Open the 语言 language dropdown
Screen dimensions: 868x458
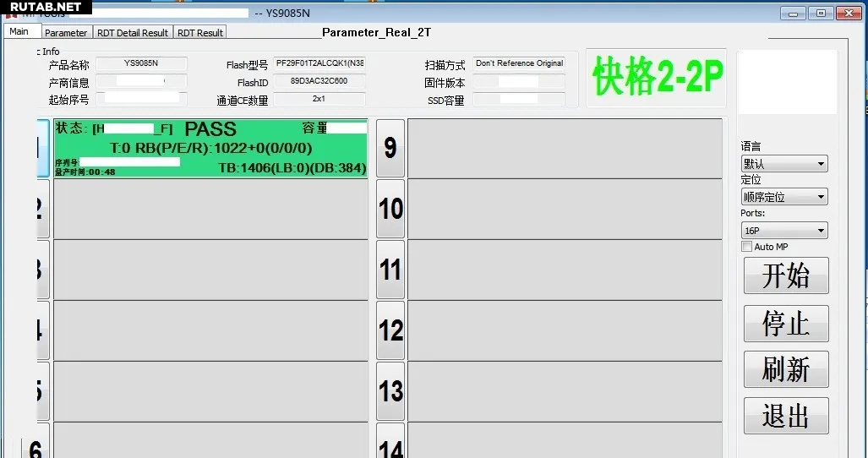click(784, 164)
